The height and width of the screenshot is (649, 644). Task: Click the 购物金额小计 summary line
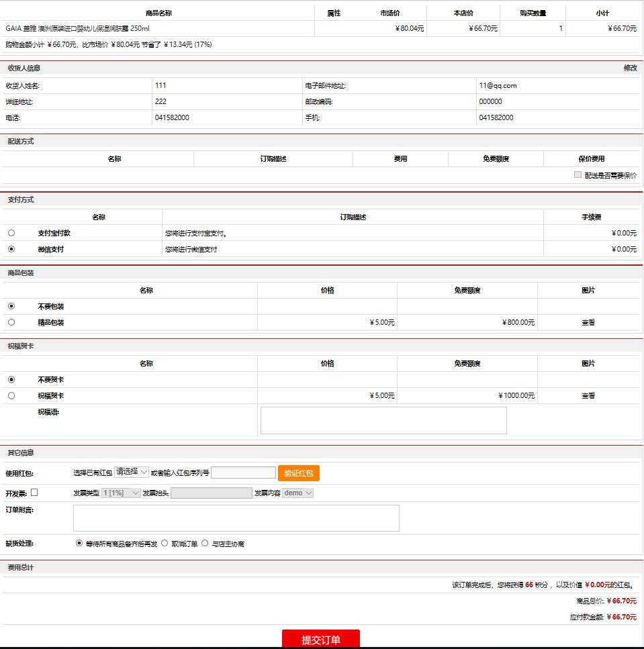[x=109, y=45]
